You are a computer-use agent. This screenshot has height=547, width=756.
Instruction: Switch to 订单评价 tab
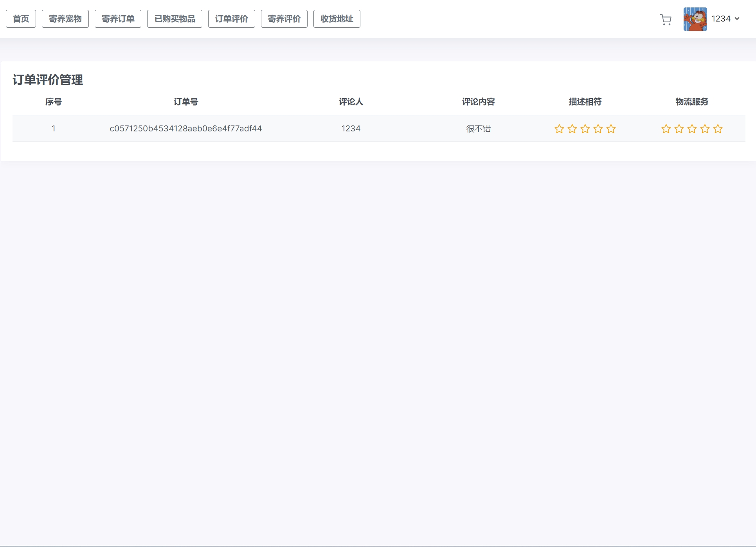pyautogui.click(x=231, y=19)
